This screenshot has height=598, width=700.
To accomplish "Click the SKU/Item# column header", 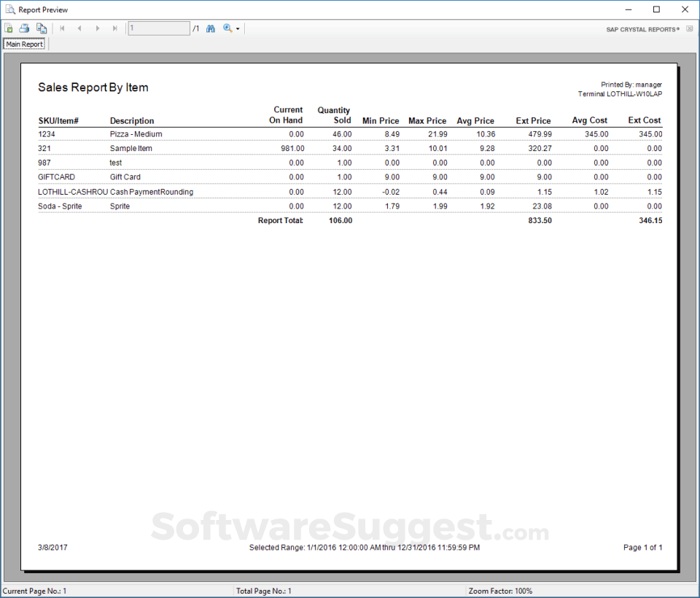I will [58, 121].
